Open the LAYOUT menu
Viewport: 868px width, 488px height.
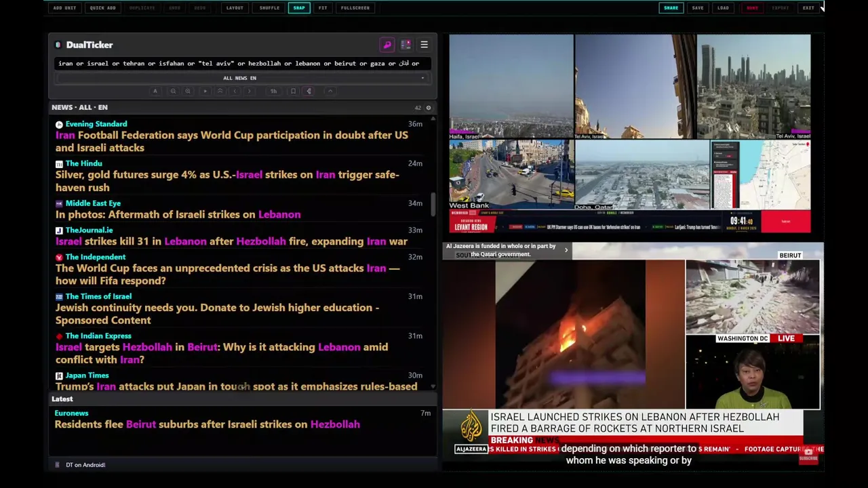click(x=235, y=8)
